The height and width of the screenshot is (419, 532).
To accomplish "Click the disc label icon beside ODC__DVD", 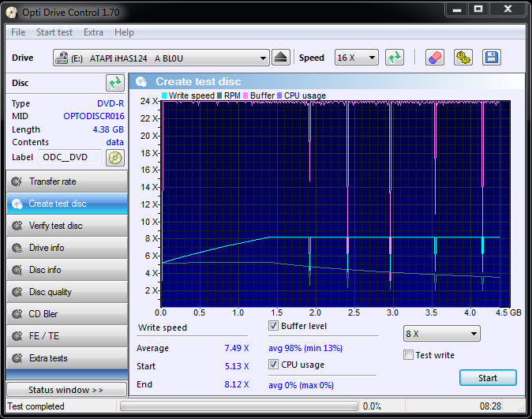I will [x=115, y=158].
